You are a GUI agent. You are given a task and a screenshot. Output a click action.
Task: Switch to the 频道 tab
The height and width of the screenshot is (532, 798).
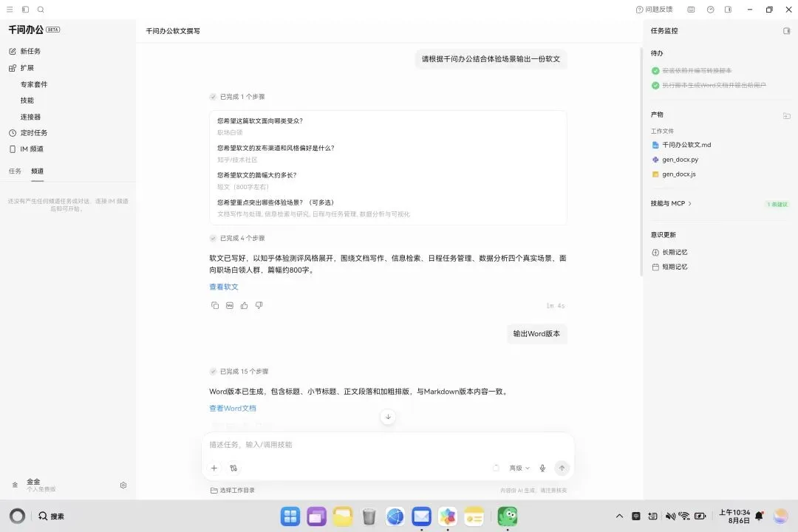pyautogui.click(x=37, y=171)
